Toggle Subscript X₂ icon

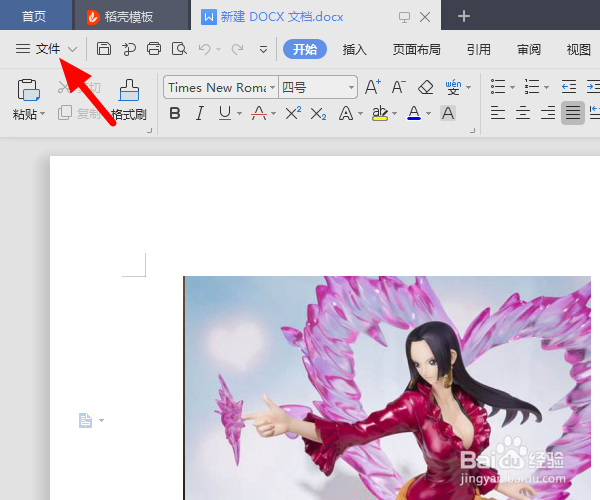coord(318,114)
